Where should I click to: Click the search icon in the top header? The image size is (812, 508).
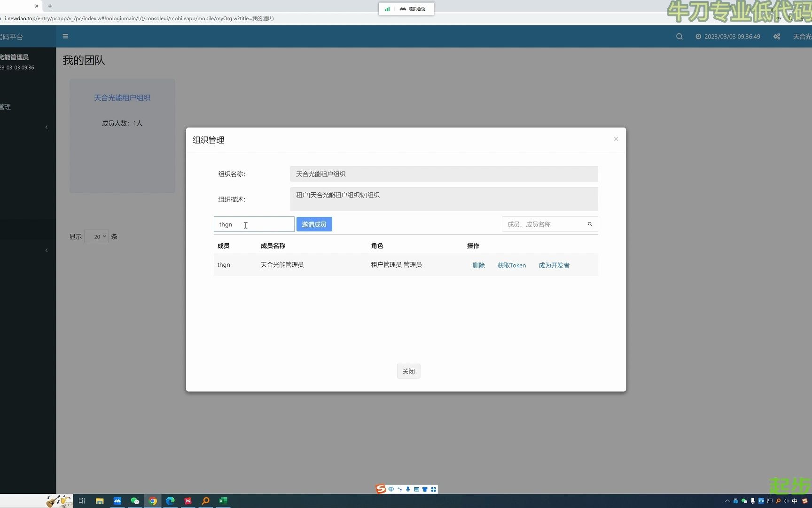coord(679,37)
